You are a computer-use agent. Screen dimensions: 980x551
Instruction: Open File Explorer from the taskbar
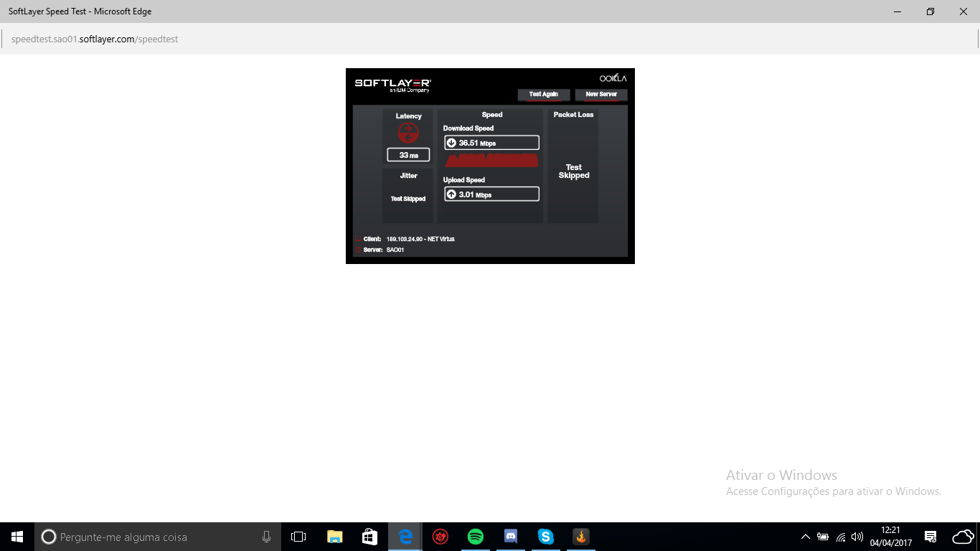335,537
